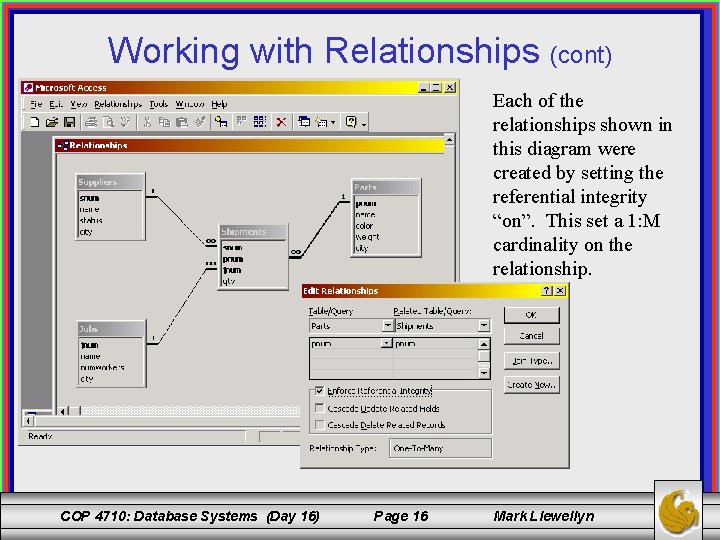Click the Join Type button
The image size is (720, 540).
click(x=531, y=361)
